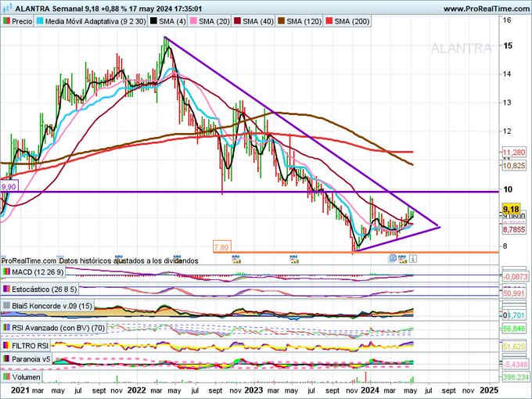532x399 pixels.
Task: Click the 16 price level on axis
Action: (507, 20)
